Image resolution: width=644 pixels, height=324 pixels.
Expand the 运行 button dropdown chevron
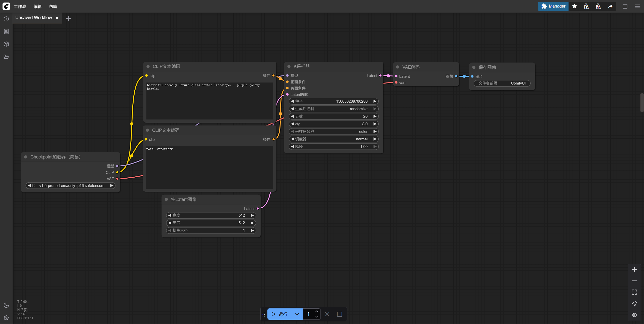point(297,314)
